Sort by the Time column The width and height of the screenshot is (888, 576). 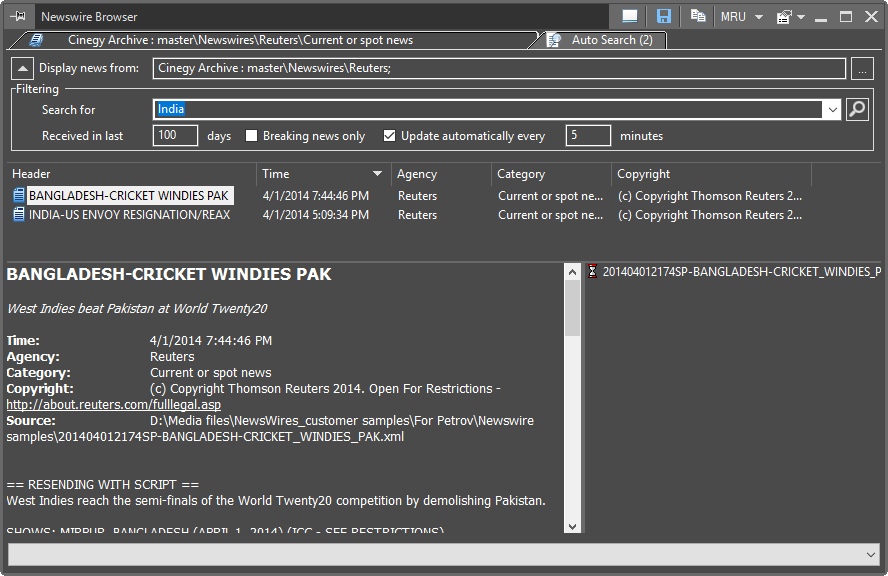[323, 174]
